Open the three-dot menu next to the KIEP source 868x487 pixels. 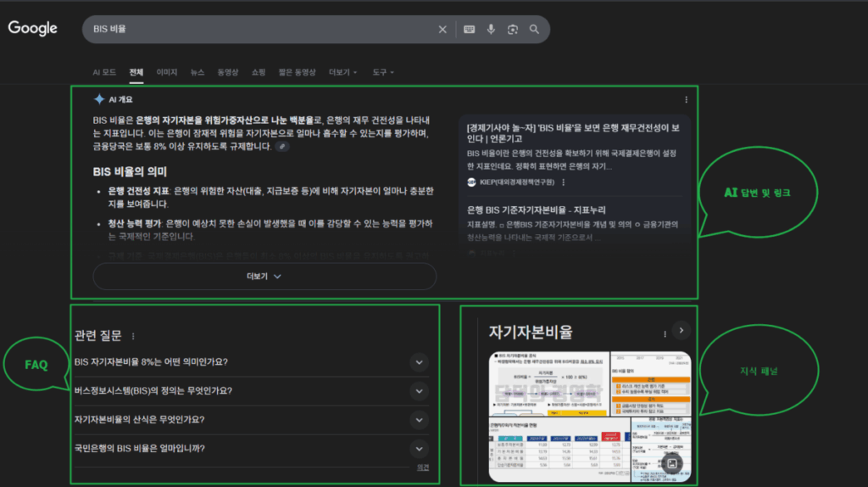click(564, 182)
